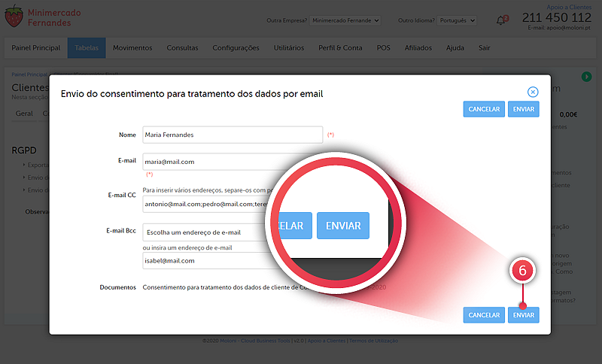Click the footer Apoio a Clientes link

(327, 341)
